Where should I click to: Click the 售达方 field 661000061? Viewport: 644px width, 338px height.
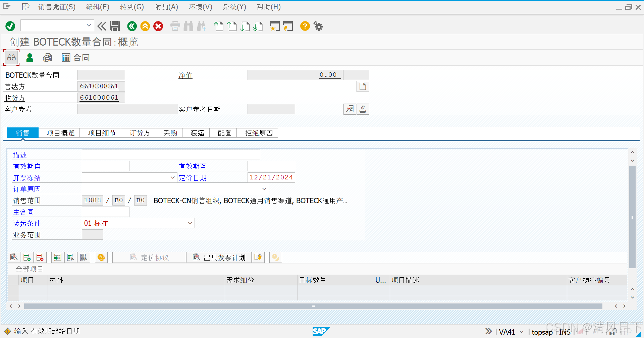pos(101,87)
